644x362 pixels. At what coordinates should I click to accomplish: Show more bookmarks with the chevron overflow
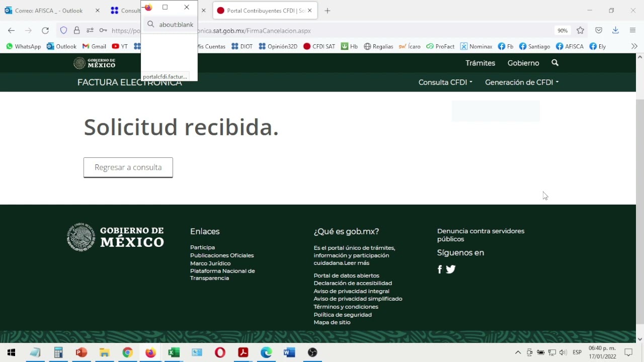click(634, 46)
